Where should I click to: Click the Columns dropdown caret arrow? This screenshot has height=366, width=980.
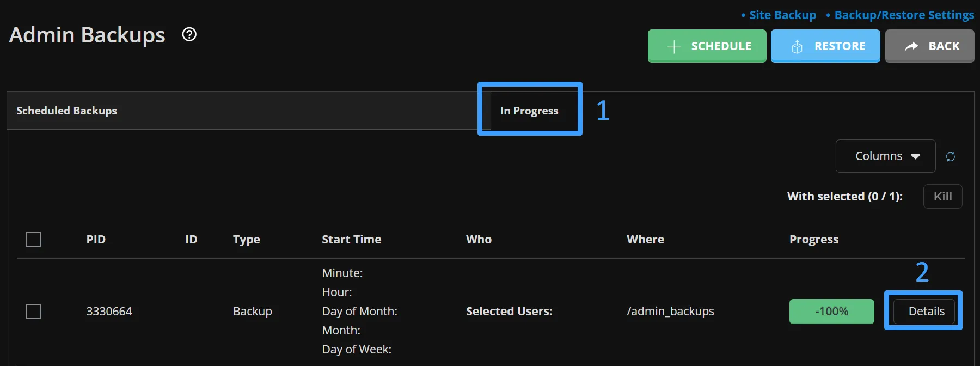916,157
